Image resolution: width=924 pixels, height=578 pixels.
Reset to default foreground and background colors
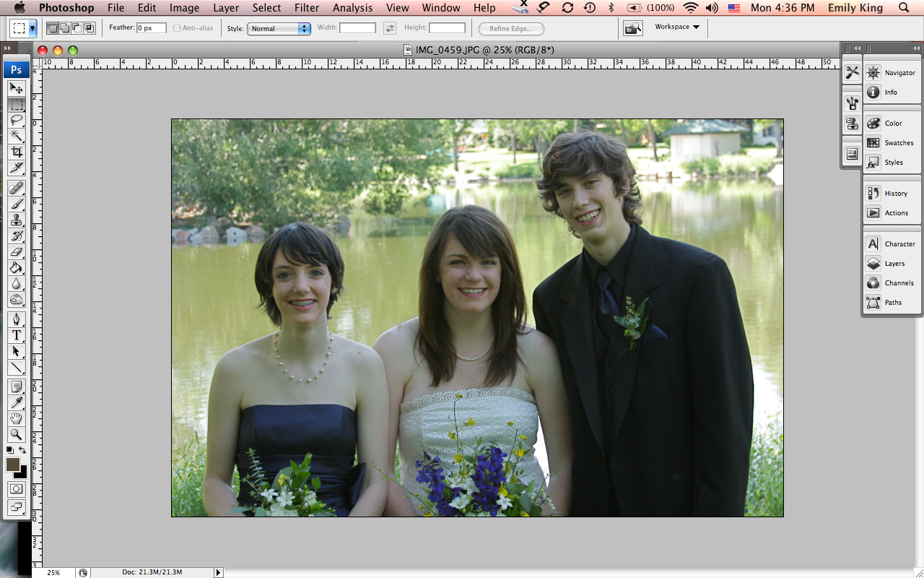point(9,450)
